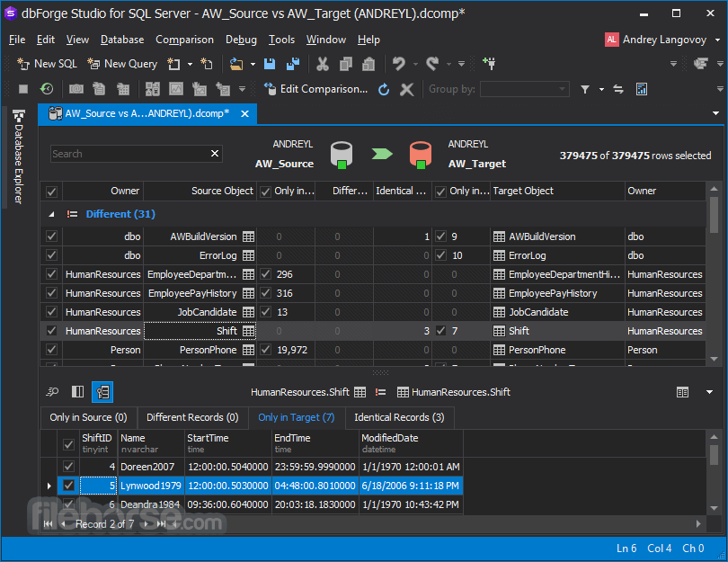
Task: Open the user account dropdown arrow
Action: [718, 40]
